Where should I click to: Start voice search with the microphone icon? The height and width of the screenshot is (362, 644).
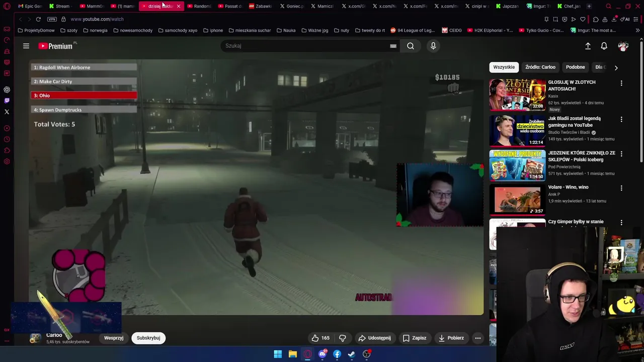point(433,46)
